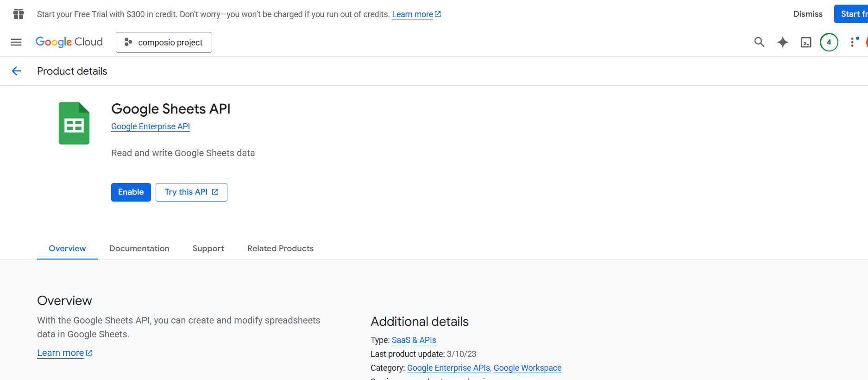Image resolution: width=868 pixels, height=380 pixels.
Task: Click the search magnifier icon
Action: click(x=759, y=42)
